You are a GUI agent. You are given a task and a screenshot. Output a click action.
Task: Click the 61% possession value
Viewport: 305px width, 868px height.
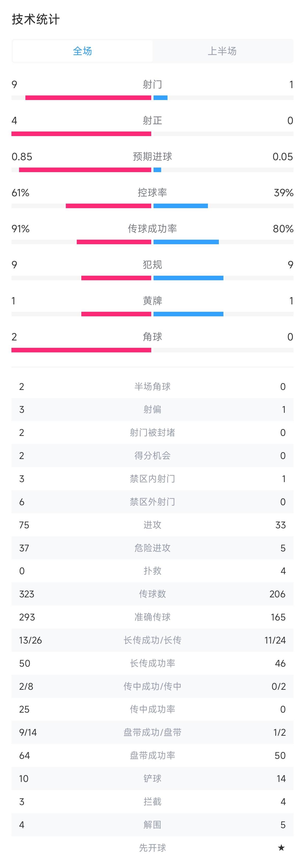click(x=20, y=193)
